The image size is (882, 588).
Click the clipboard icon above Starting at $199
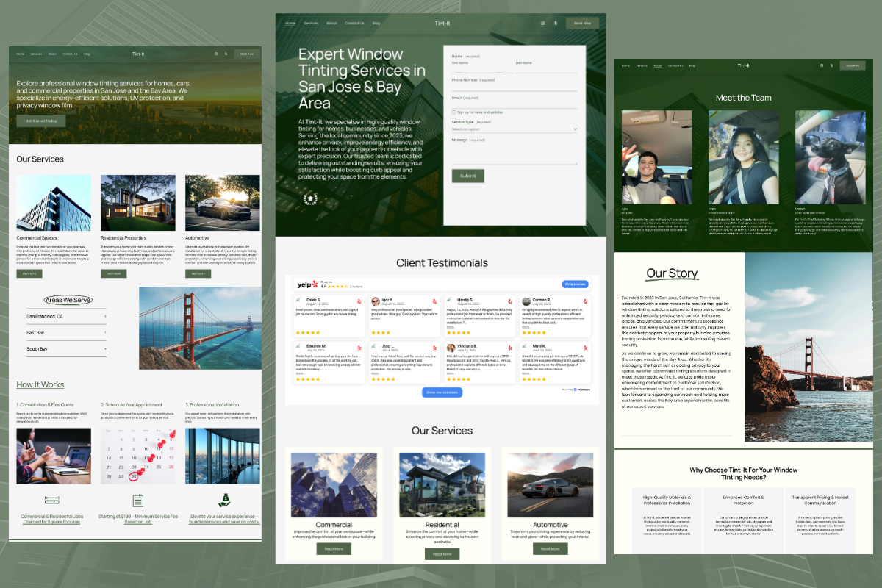(x=138, y=501)
